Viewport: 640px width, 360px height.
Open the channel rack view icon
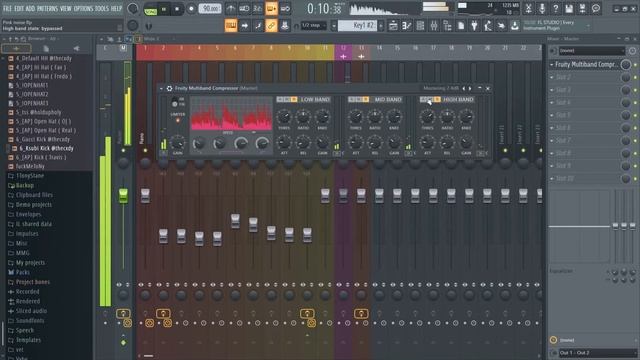pos(420,26)
